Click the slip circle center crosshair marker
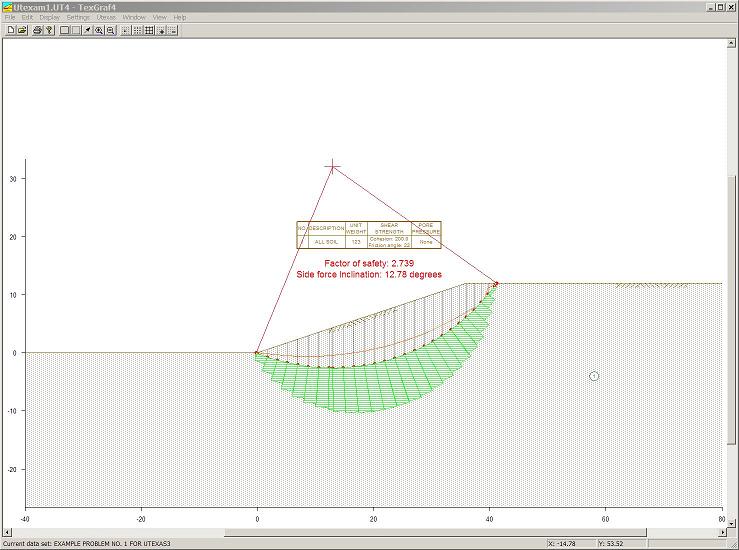The width and height of the screenshot is (739, 550). point(333,166)
